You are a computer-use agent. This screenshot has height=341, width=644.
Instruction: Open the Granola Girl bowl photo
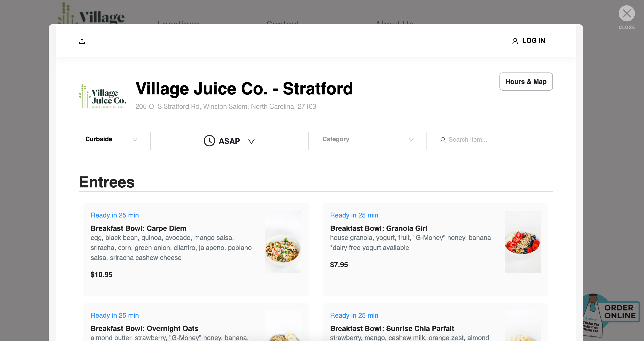pyautogui.click(x=523, y=242)
